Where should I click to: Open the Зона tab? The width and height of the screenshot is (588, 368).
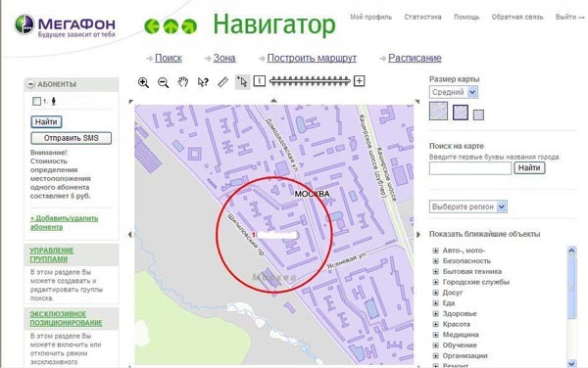tap(224, 58)
